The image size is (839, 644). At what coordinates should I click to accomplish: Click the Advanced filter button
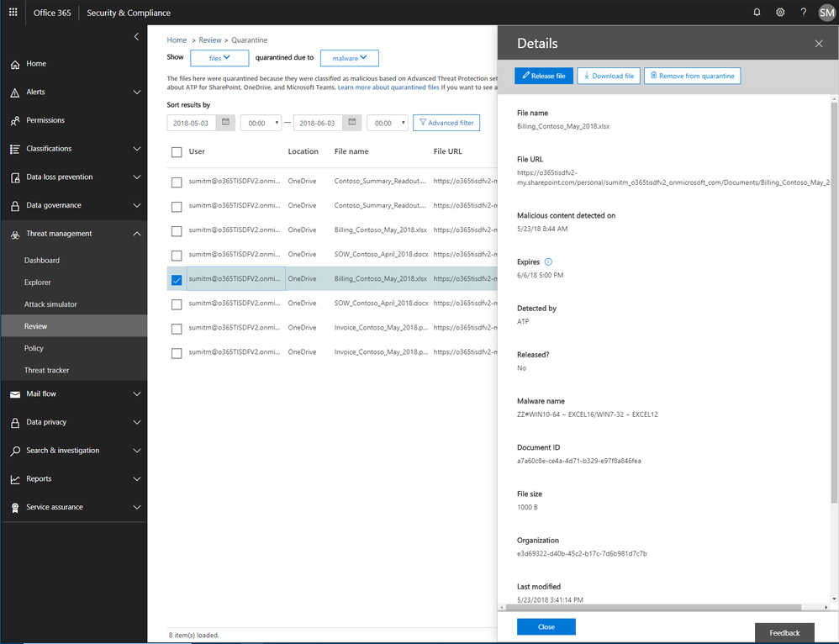point(446,123)
